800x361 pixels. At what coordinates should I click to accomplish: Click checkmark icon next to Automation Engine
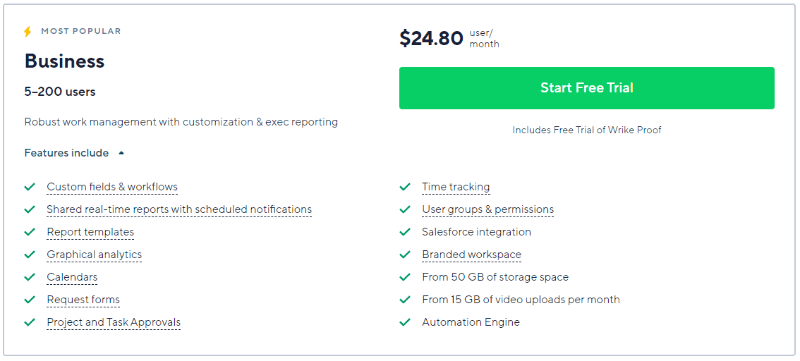point(405,322)
